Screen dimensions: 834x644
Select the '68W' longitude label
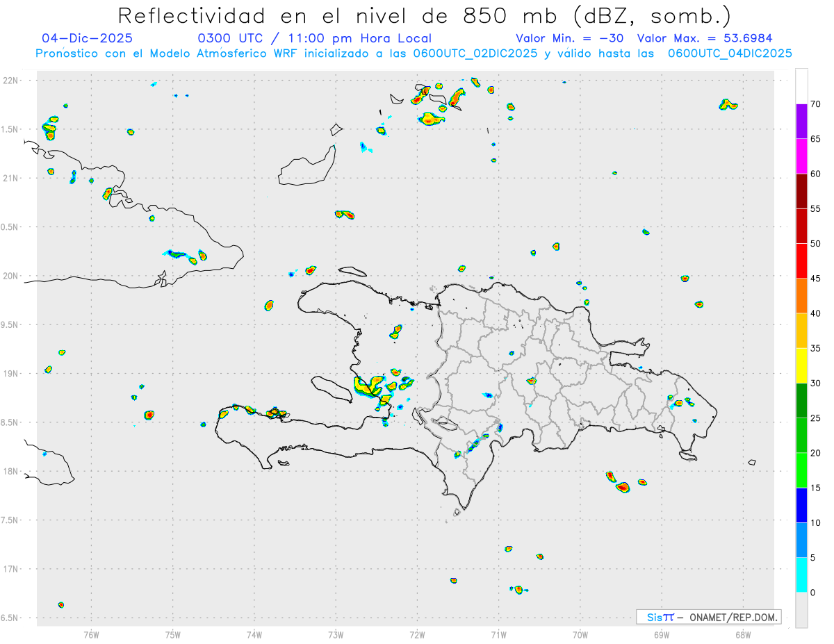[x=743, y=634]
